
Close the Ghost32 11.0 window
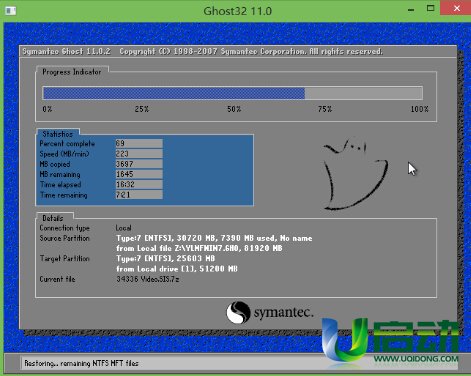456,8
